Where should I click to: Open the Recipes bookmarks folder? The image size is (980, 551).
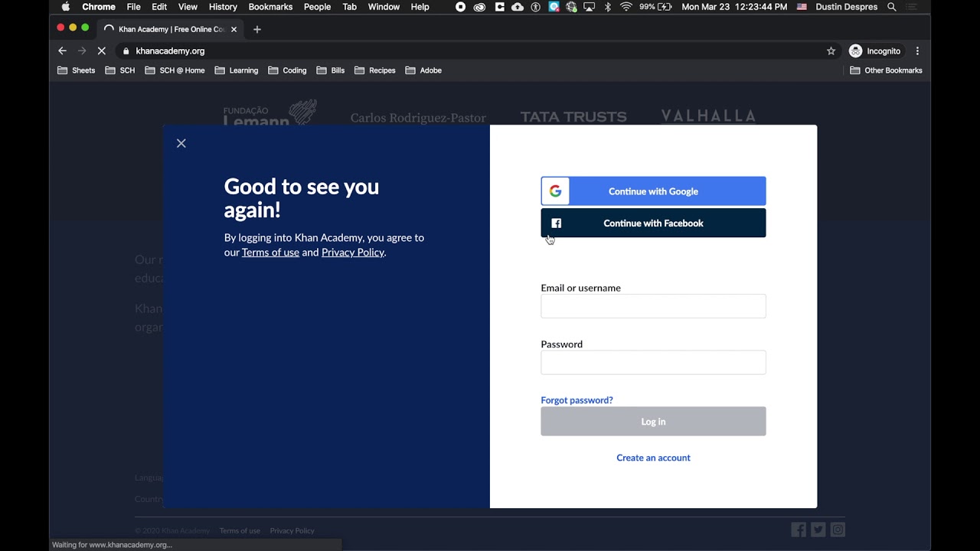(375, 70)
